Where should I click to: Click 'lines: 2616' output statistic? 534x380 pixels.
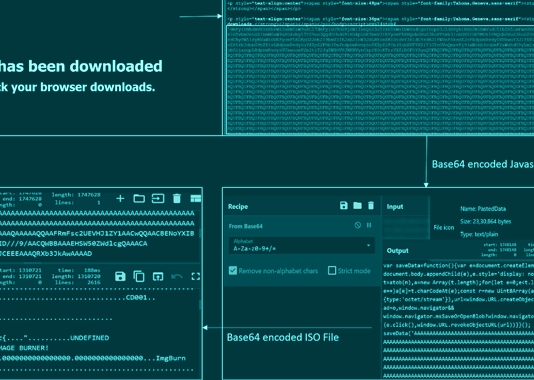[78, 282]
